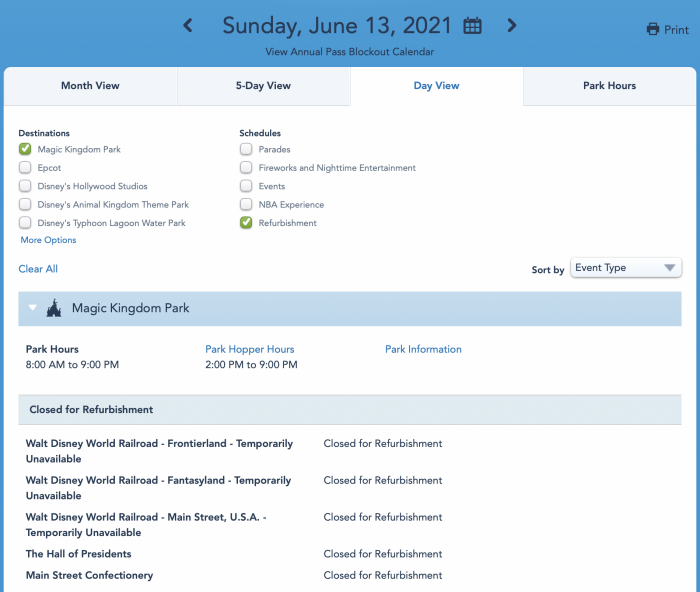Screen dimensions: 700x592
Task: Click Clear All filters link
Action: click(x=38, y=269)
